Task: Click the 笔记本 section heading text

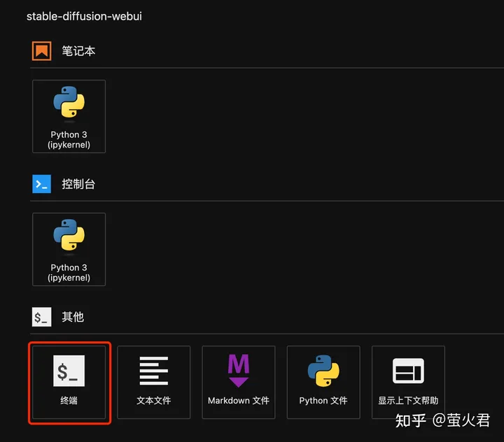Action: [x=78, y=51]
